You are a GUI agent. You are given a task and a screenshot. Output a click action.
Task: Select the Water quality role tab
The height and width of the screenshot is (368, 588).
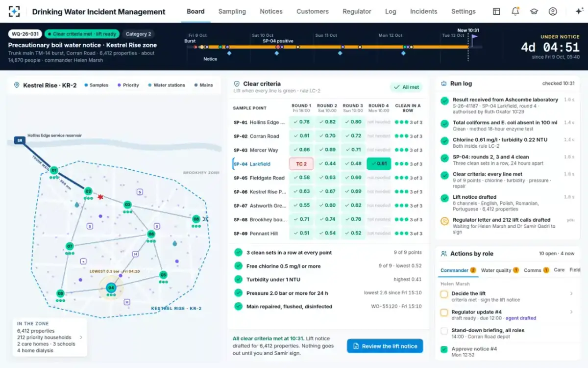pos(500,270)
